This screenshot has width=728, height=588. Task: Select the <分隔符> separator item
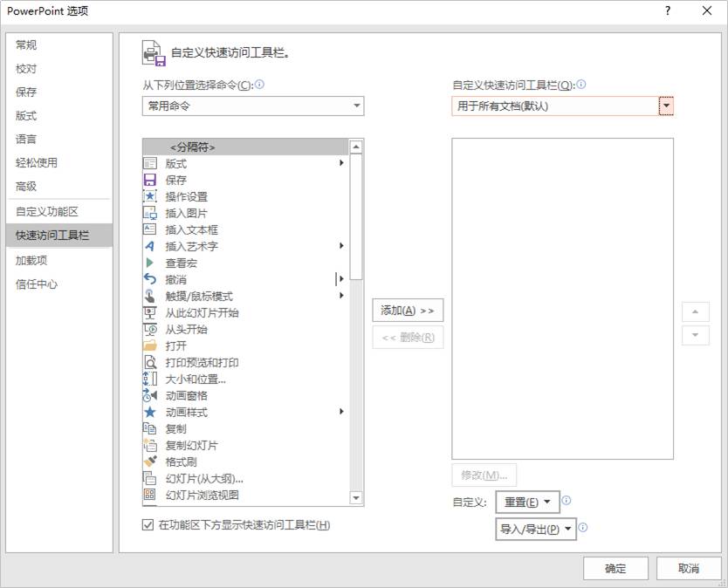246,147
